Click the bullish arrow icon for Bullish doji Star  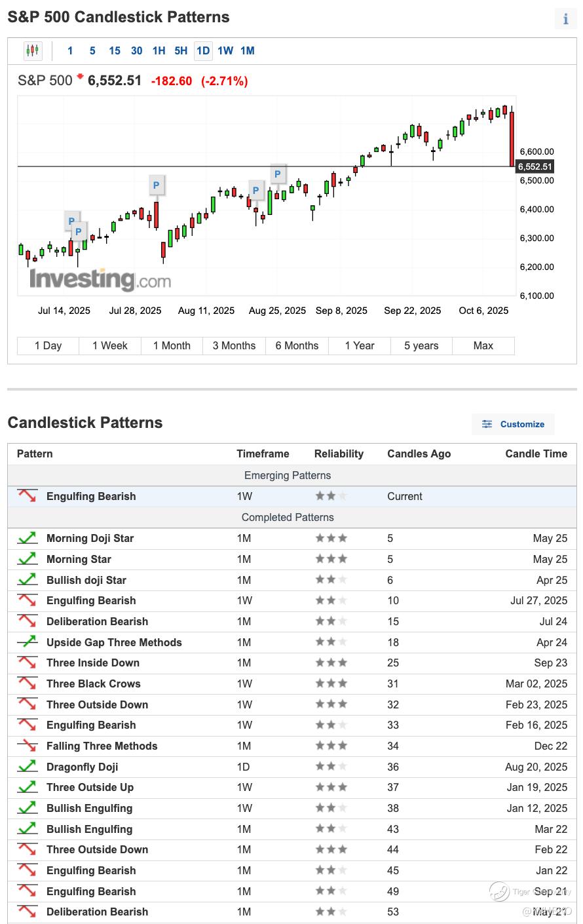(27, 580)
